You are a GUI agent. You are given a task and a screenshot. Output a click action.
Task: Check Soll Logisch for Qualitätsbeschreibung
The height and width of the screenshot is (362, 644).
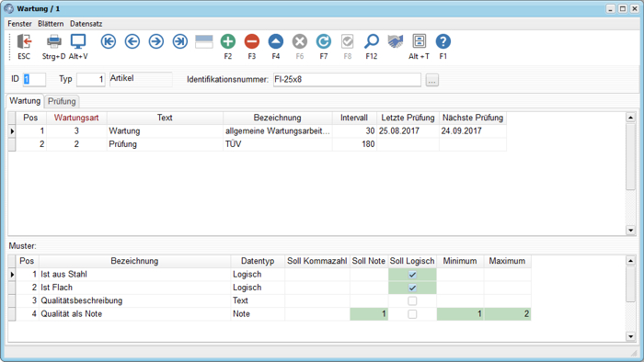[x=412, y=301]
